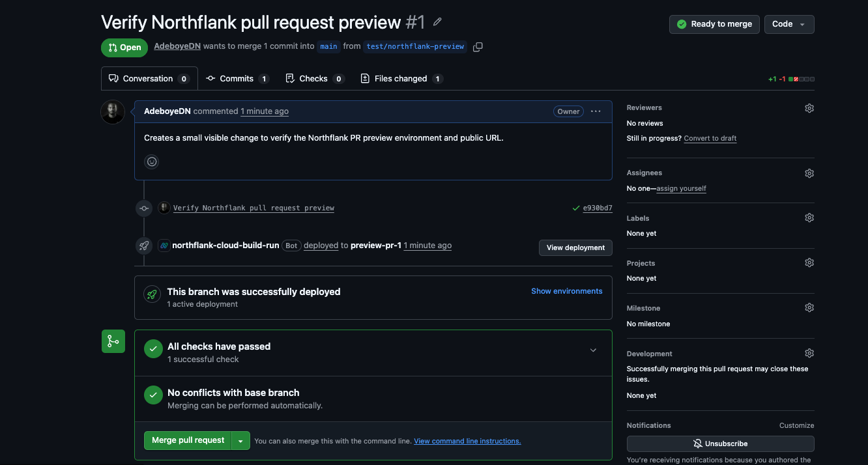Open the Development gear settings
Viewport: 868px width, 465px height.
click(x=809, y=353)
